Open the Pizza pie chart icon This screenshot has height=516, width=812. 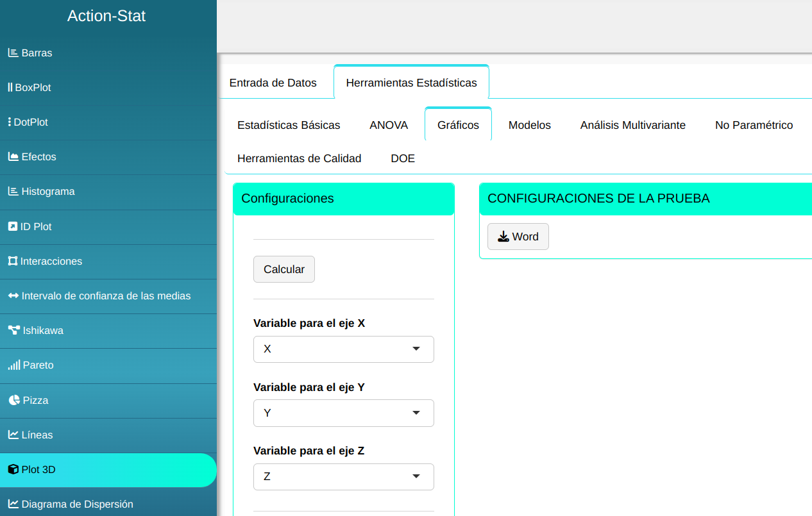(14, 401)
